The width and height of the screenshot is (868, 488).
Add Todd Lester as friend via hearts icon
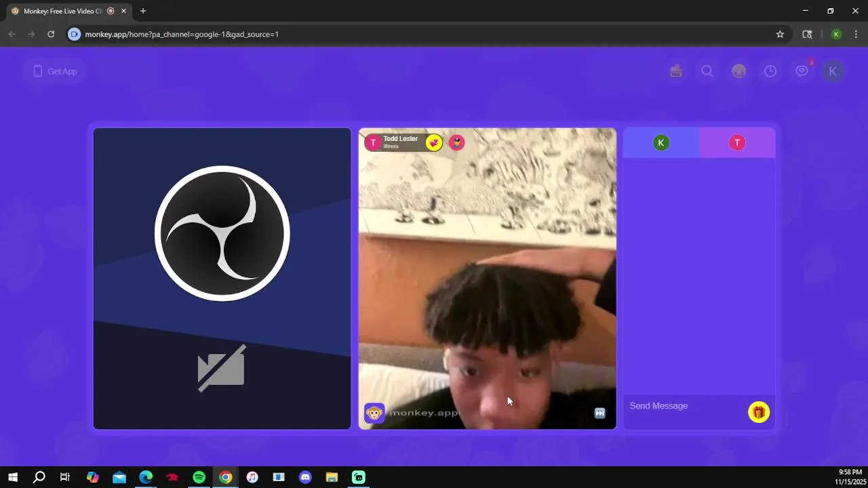click(434, 142)
